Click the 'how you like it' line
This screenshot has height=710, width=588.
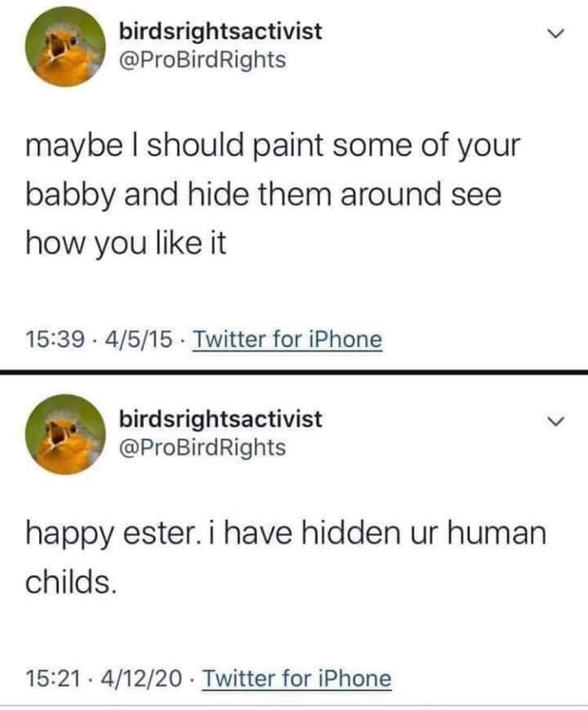(x=126, y=243)
